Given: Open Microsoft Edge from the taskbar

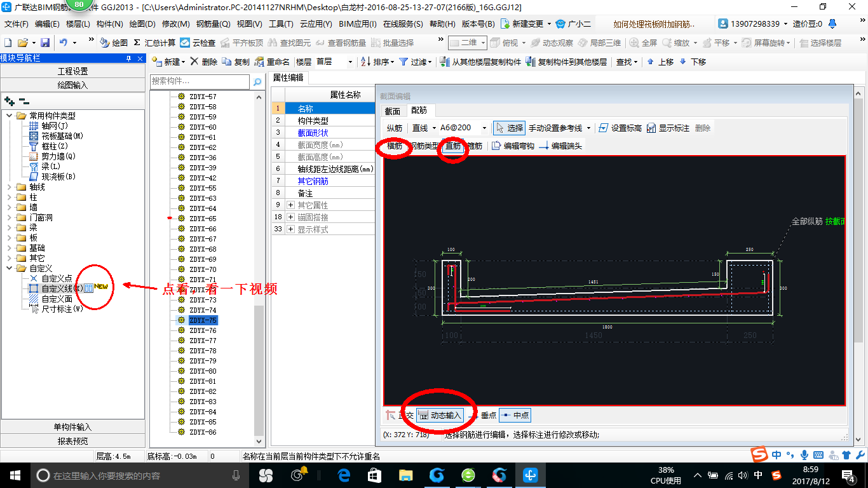Looking at the screenshot, I should pyautogui.click(x=344, y=475).
